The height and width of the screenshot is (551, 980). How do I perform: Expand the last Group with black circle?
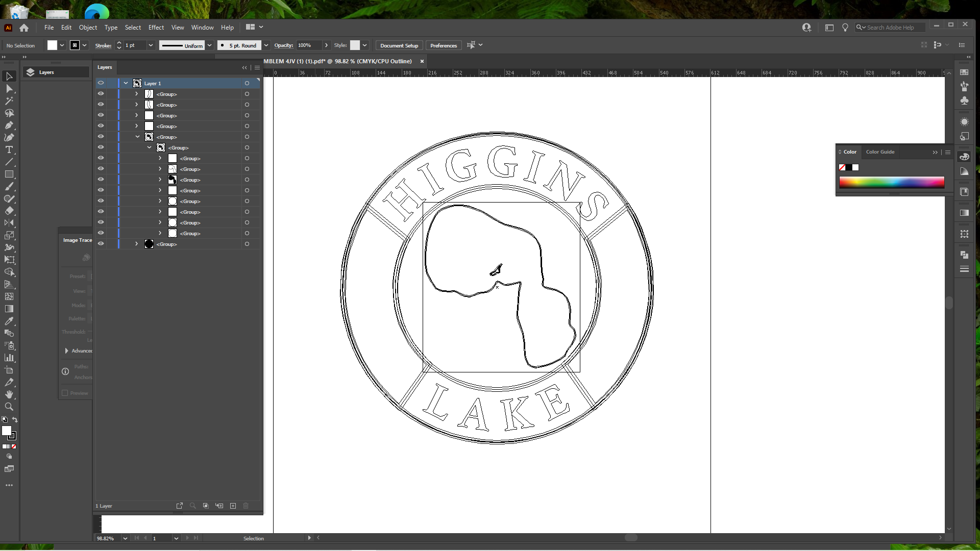point(136,244)
